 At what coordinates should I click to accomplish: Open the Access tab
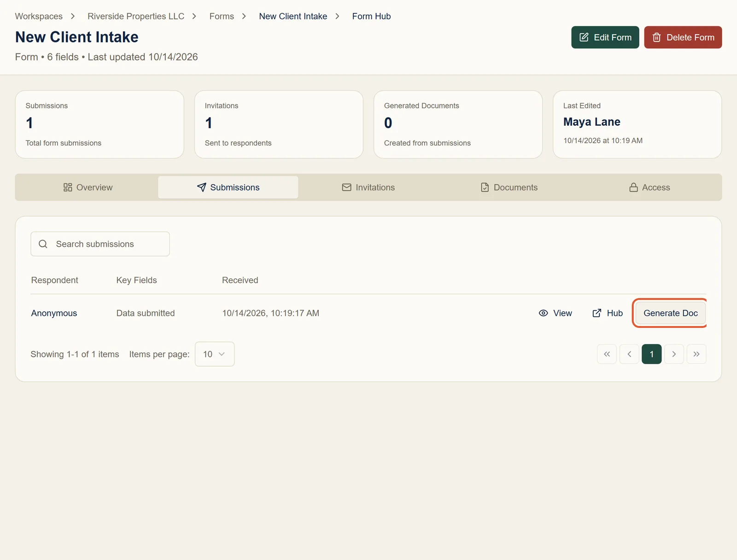[x=649, y=187]
